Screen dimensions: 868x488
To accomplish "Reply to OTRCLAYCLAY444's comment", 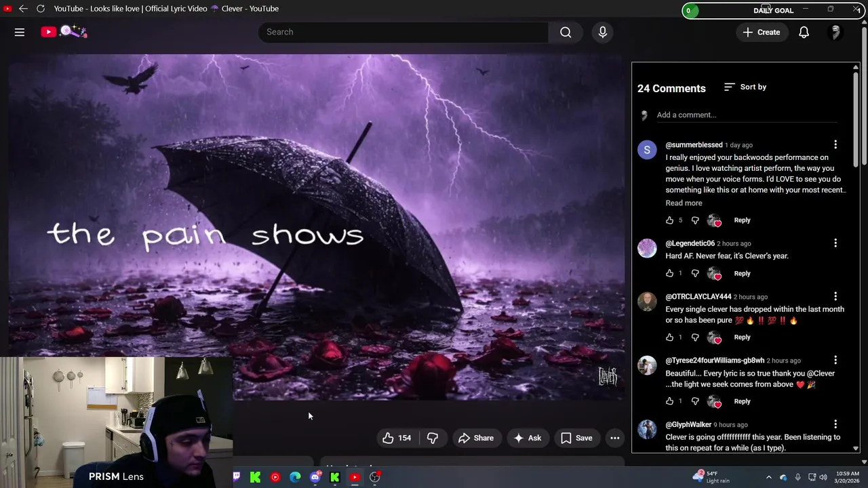I will click(x=742, y=337).
